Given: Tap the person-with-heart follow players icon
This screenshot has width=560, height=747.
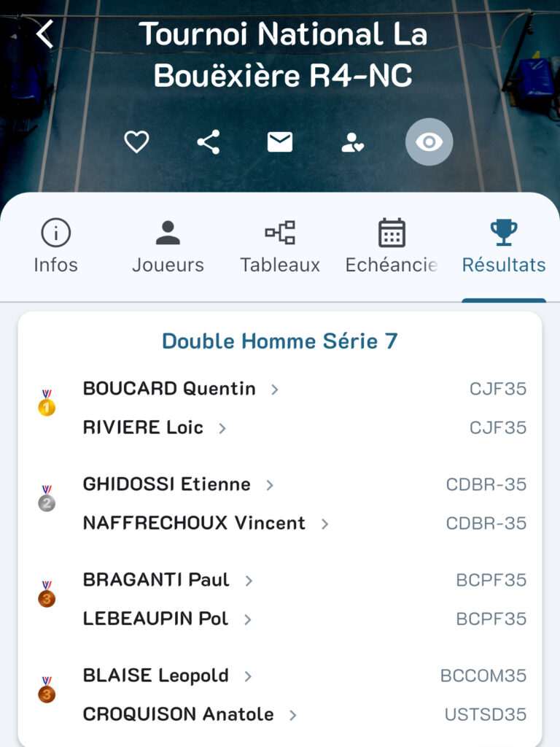Looking at the screenshot, I should pyautogui.click(x=352, y=143).
